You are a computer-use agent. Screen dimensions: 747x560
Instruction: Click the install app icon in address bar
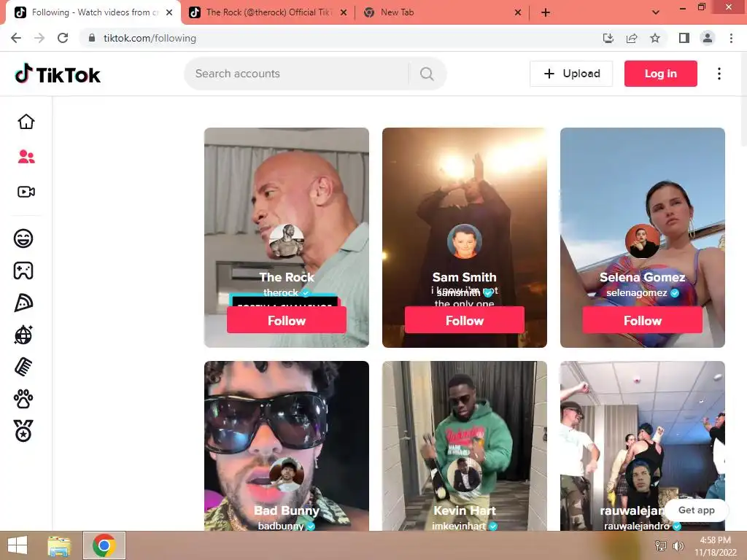tap(608, 38)
